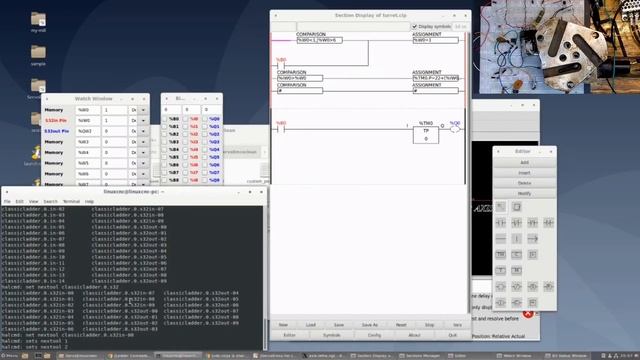Open the Edit menu in terminal

(x=19, y=202)
